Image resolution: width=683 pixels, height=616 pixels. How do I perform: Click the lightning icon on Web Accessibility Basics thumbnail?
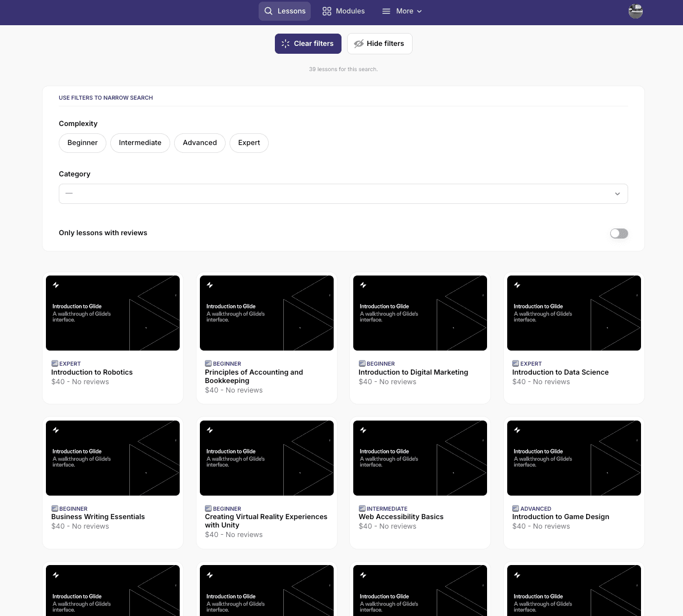tap(363, 430)
